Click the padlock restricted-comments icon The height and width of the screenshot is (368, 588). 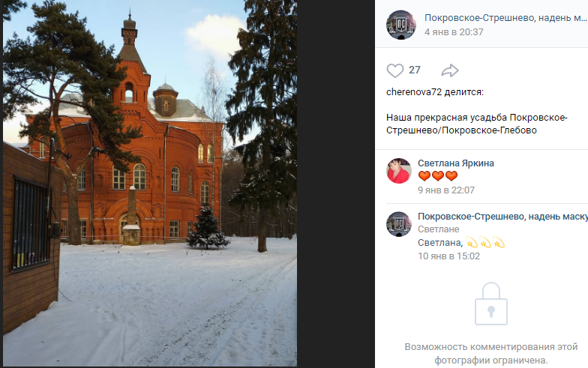(490, 304)
